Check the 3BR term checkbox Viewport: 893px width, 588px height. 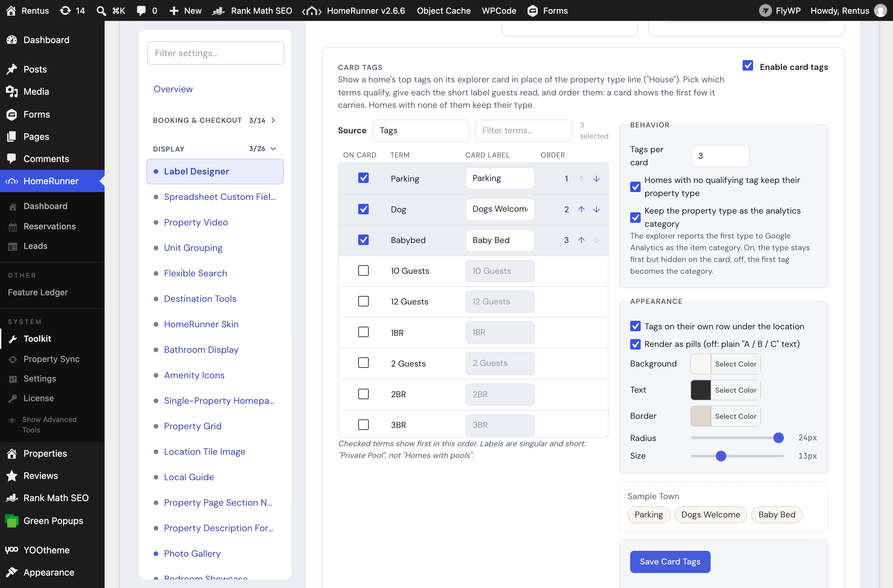[363, 424]
